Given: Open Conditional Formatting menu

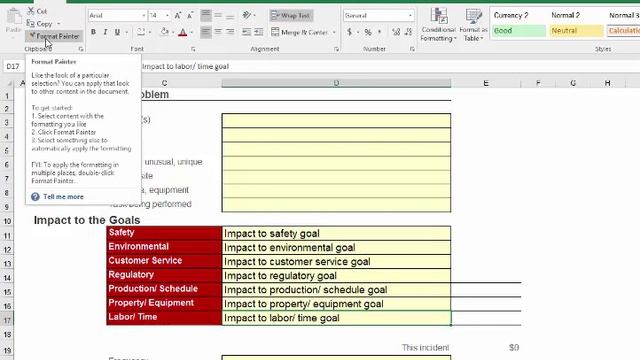Looking at the screenshot, I should pyautogui.click(x=438, y=24).
